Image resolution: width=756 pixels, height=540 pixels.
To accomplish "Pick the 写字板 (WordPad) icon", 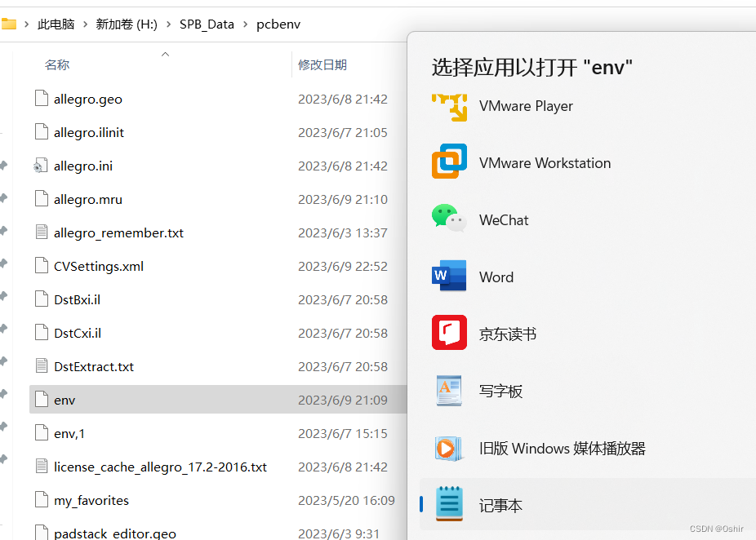I will pyautogui.click(x=449, y=391).
